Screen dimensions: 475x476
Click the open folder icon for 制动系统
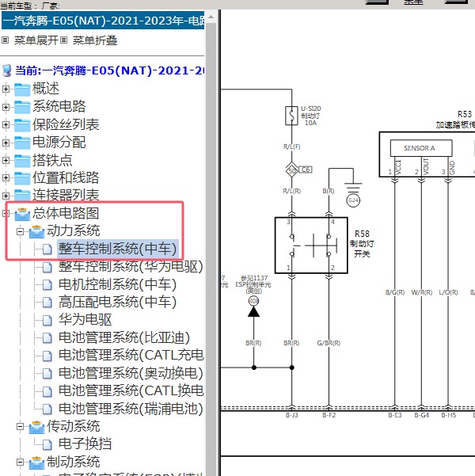click(36, 463)
